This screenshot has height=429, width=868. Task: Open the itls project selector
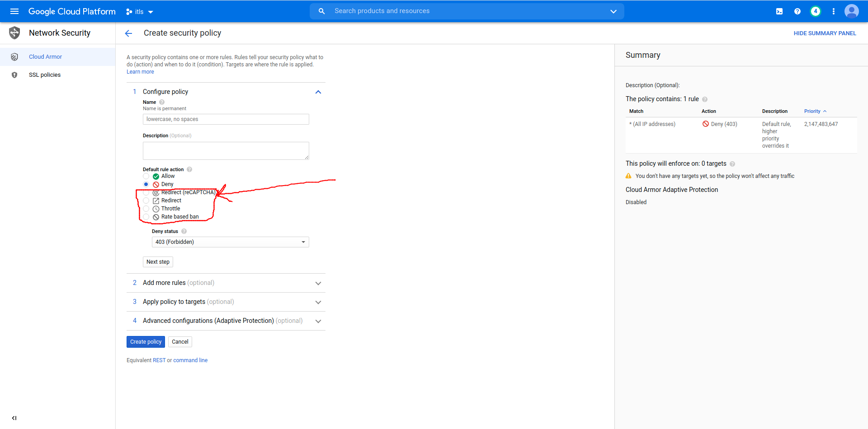[x=140, y=12]
